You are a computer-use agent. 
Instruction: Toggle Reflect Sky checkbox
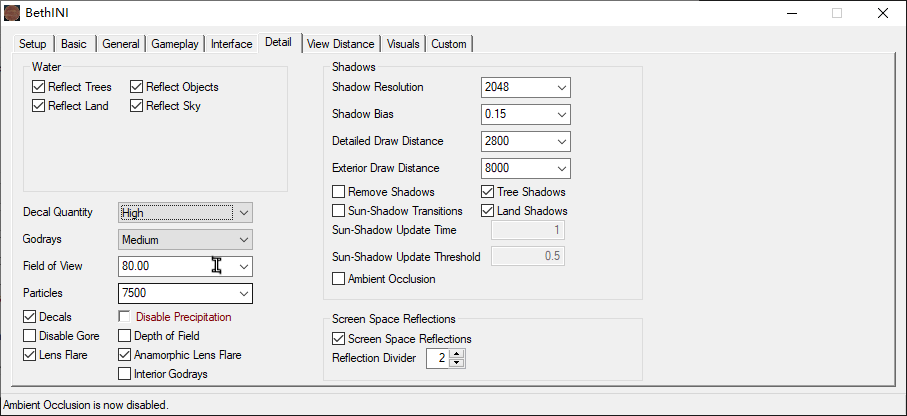[x=136, y=106]
